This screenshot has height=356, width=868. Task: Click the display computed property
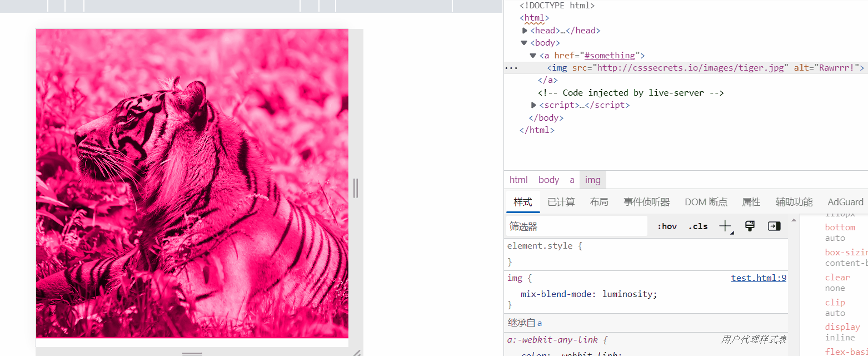842,327
